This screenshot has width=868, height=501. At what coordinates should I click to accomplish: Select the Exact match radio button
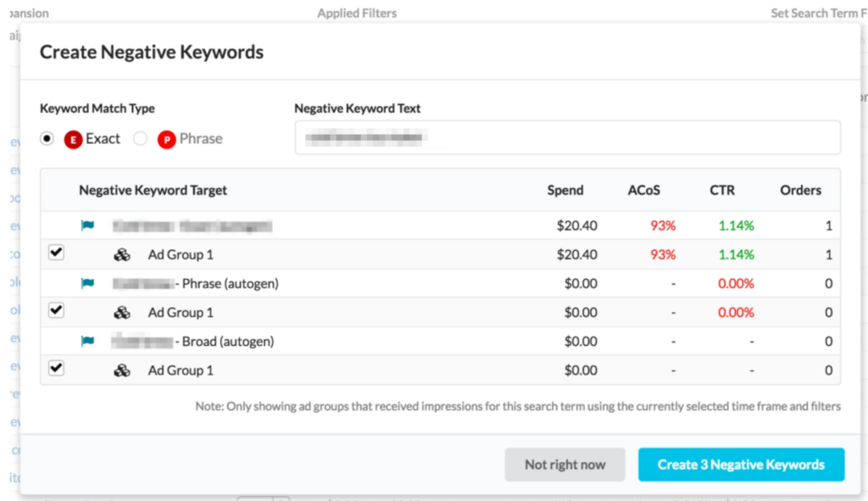coord(47,139)
